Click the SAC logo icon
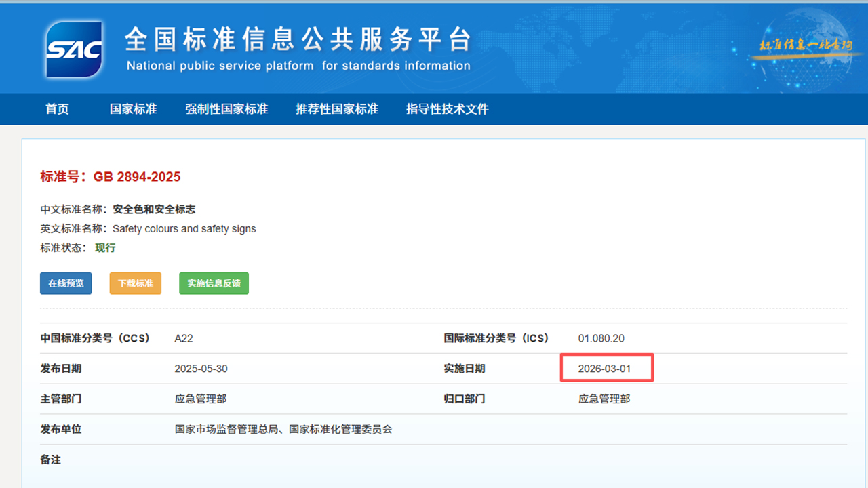Image resolution: width=868 pixels, height=488 pixels. (x=74, y=49)
